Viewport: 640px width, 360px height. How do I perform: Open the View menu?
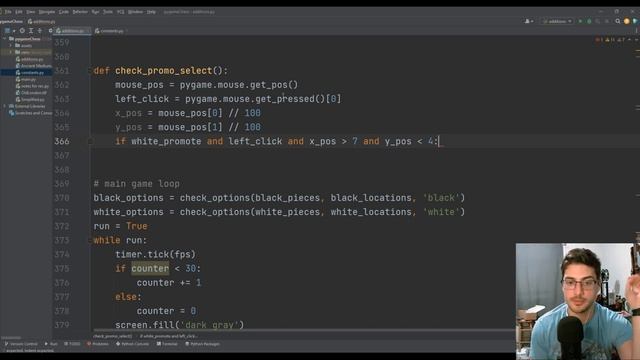coord(31,12)
